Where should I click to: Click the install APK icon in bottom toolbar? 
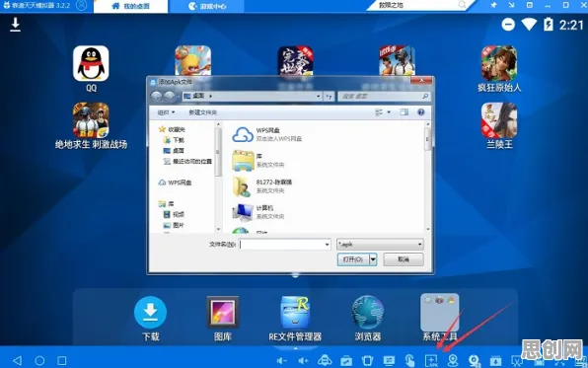click(x=431, y=361)
